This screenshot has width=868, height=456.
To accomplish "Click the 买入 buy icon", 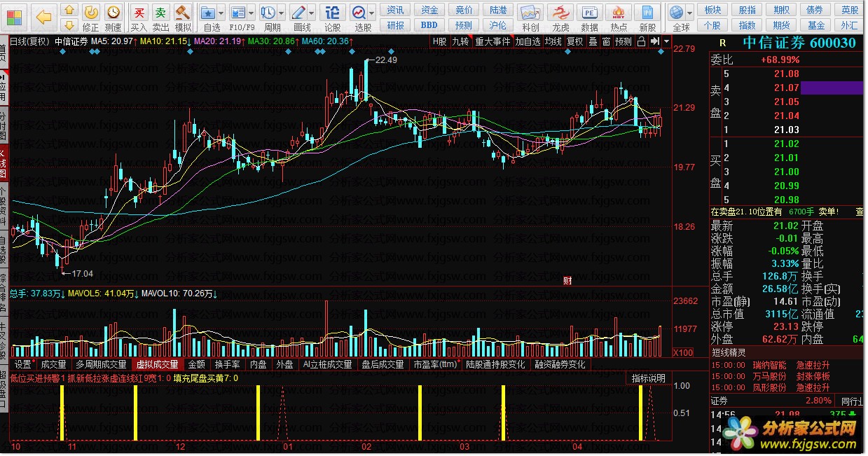I will tap(139, 17).
